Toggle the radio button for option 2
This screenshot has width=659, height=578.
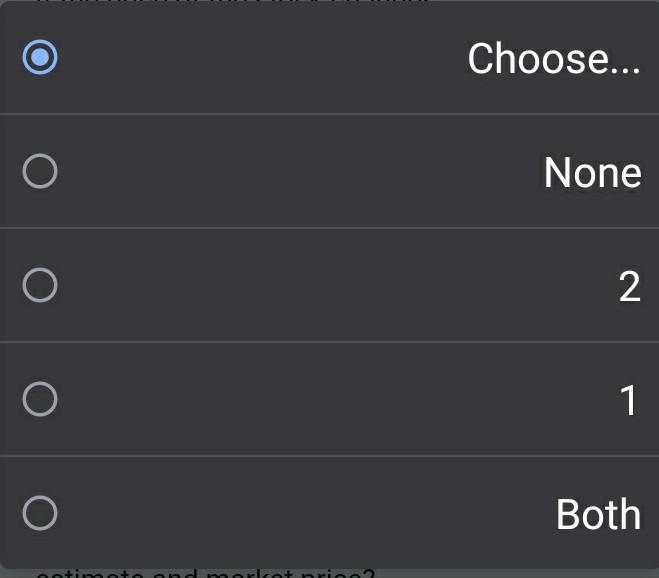[40, 286]
